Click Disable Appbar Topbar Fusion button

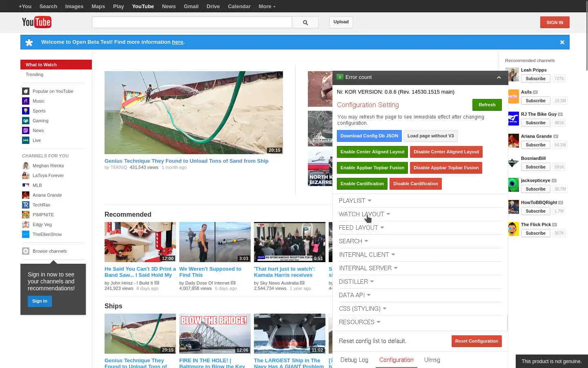coord(446,168)
